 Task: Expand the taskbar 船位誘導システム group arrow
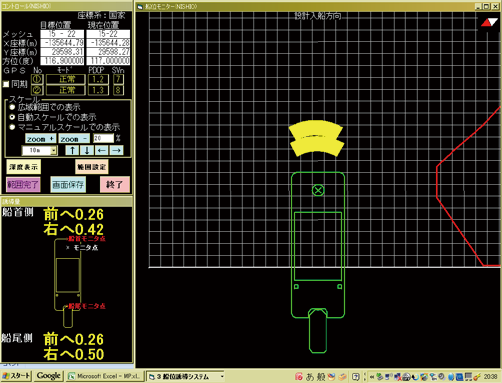coord(222,376)
